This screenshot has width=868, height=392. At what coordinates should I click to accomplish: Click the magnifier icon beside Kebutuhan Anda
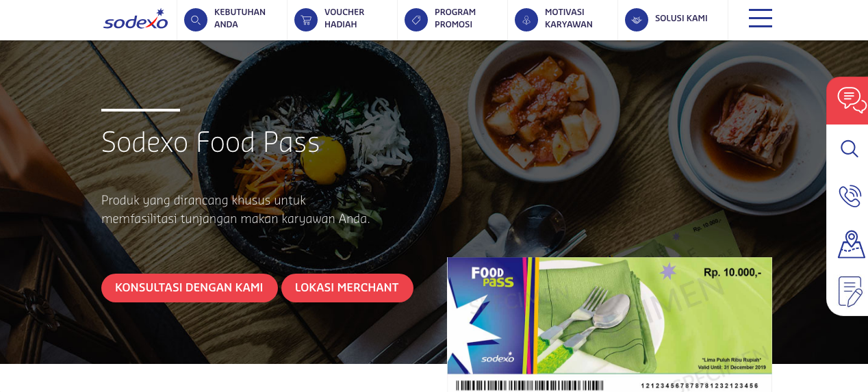(x=196, y=20)
